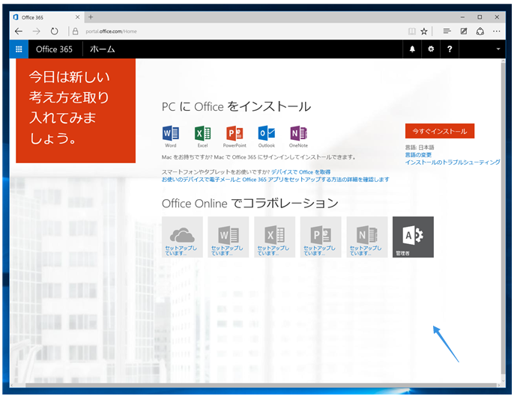Open the email setup details link
The image size is (532, 399).
click(x=275, y=180)
